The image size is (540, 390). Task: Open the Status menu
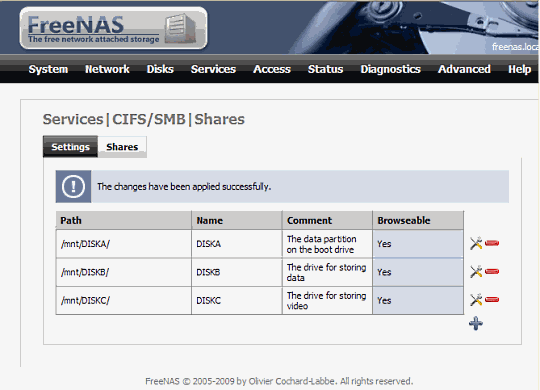coord(325,69)
